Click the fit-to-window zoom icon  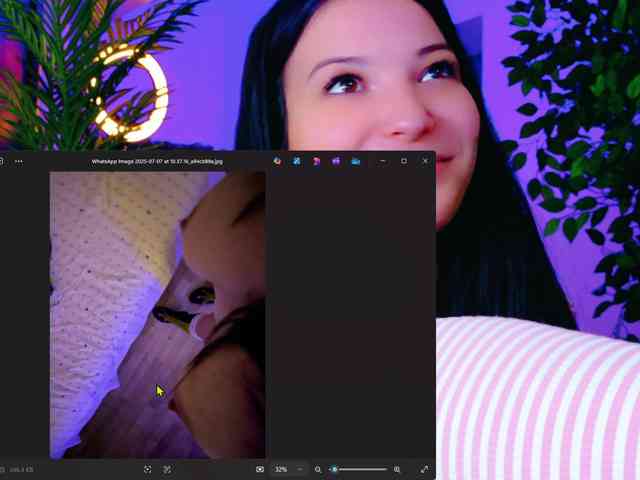point(148,469)
